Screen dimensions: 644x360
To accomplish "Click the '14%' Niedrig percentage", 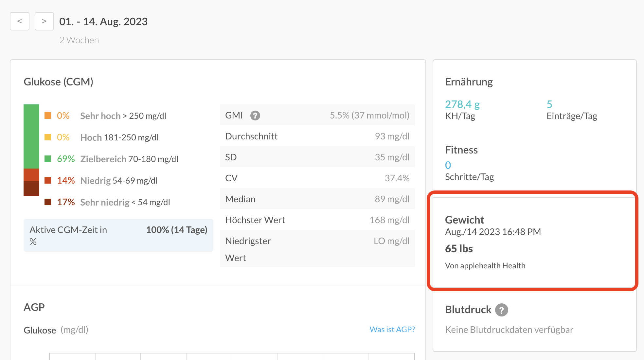I will point(66,180).
